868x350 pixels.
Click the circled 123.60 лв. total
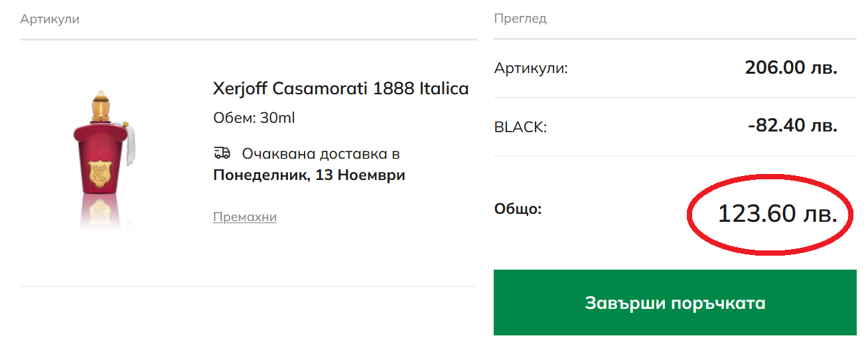(777, 214)
